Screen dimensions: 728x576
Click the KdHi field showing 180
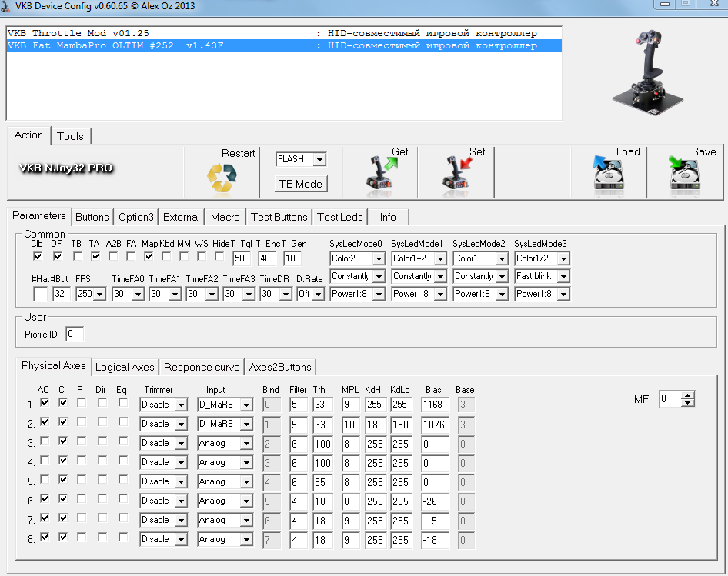[375, 425]
